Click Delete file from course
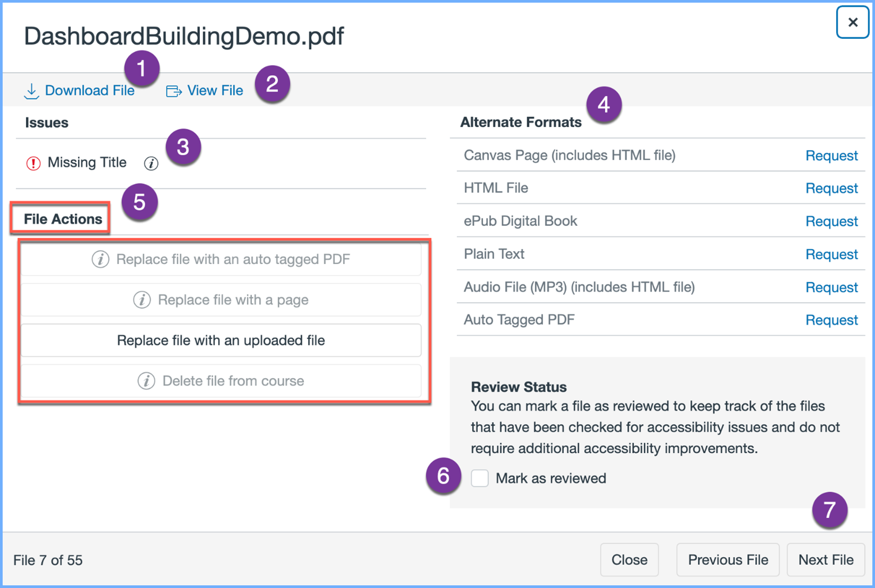This screenshot has height=588, width=875. 221,381
